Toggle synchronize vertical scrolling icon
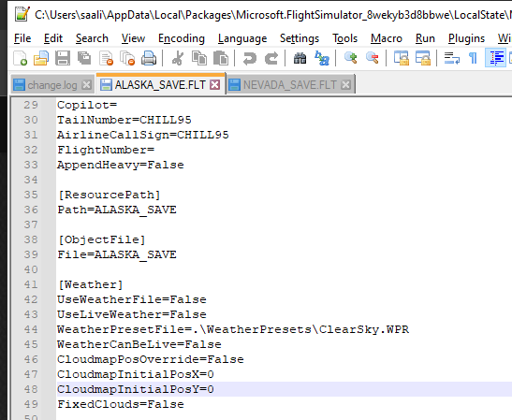Viewport: 512px width, 420px height. coord(402,58)
